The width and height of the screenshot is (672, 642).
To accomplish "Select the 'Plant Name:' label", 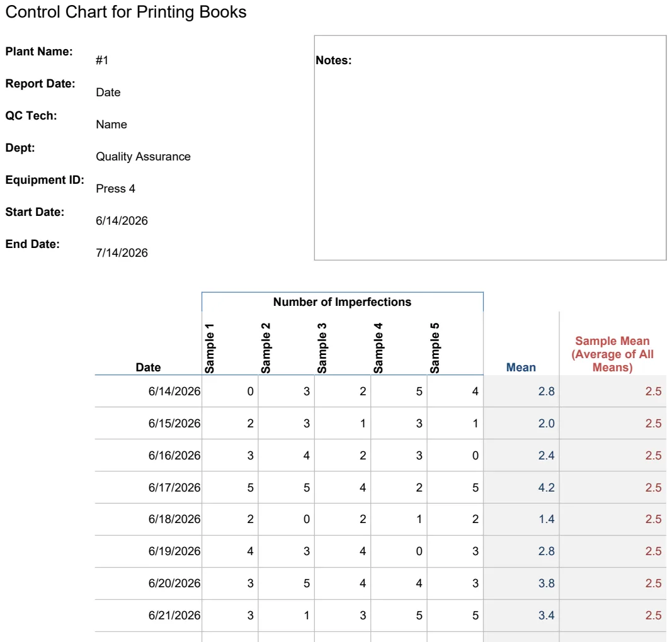I will (39, 52).
